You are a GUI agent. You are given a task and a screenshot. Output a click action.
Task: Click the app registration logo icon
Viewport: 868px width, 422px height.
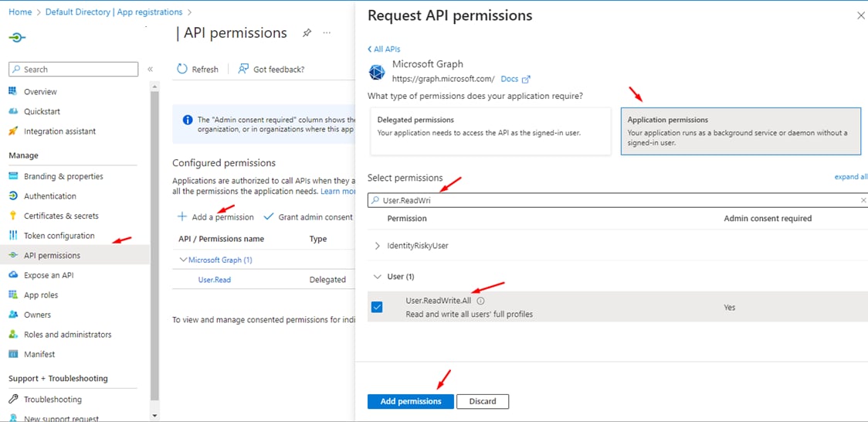coord(17,38)
